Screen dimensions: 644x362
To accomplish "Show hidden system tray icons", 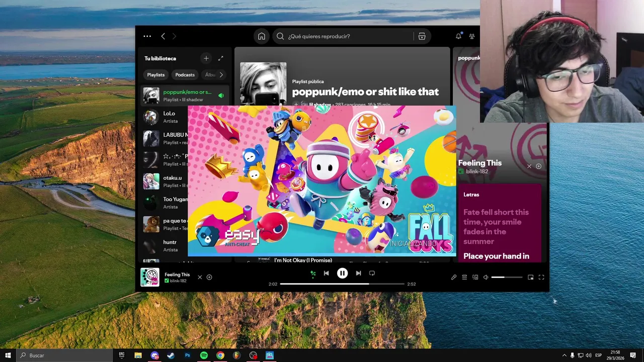I will (564, 355).
